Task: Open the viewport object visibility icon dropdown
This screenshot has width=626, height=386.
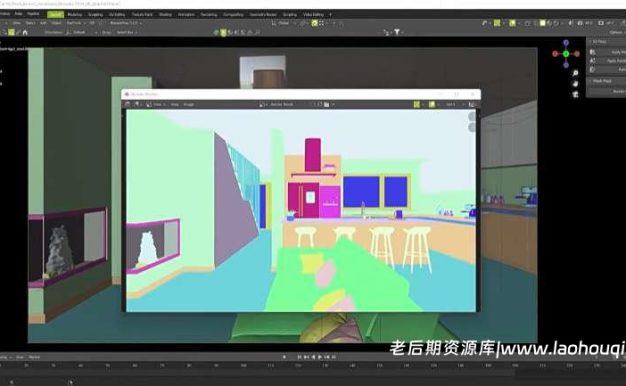Action: (x=485, y=23)
